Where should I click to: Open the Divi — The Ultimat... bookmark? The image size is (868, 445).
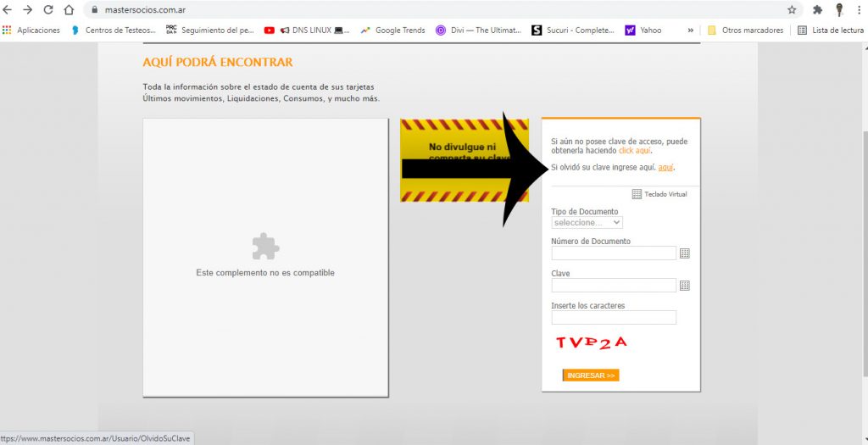pos(479,31)
